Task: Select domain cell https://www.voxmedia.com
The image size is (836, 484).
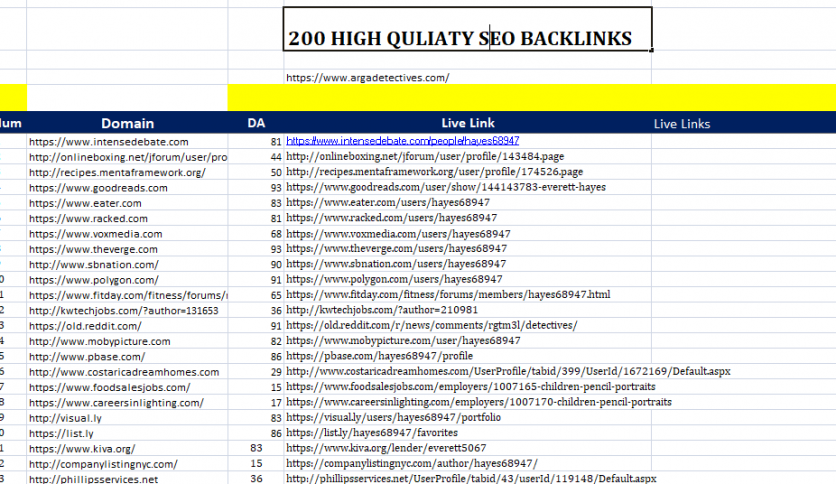Action: [x=95, y=234]
